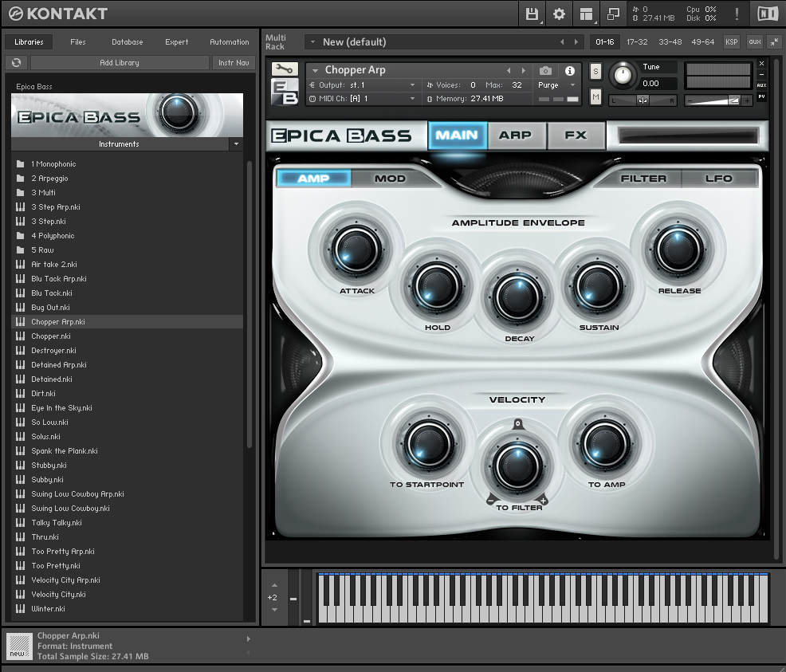The height and width of the screenshot is (672, 786).
Task: Select rack page 33-48
Action: 670,42
